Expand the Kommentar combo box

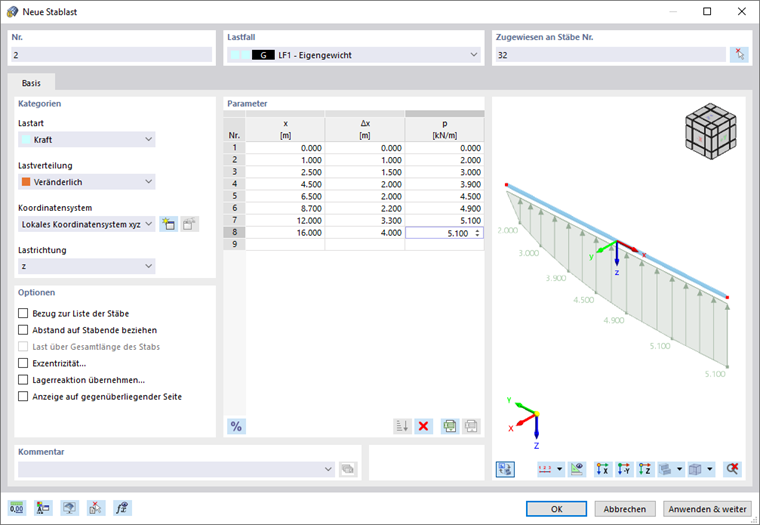(176, 469)
